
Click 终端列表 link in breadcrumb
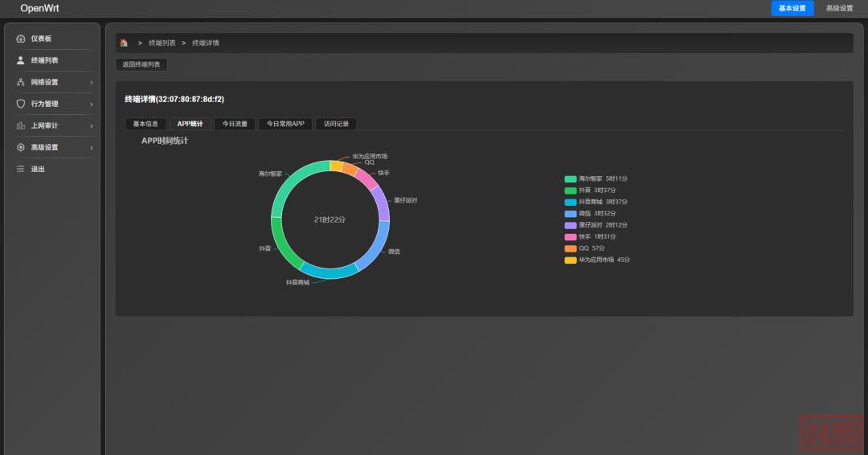click(x=162, y=43)
